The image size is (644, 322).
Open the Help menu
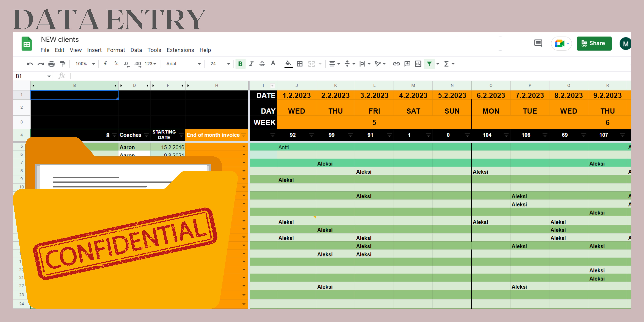pos(205,50)
